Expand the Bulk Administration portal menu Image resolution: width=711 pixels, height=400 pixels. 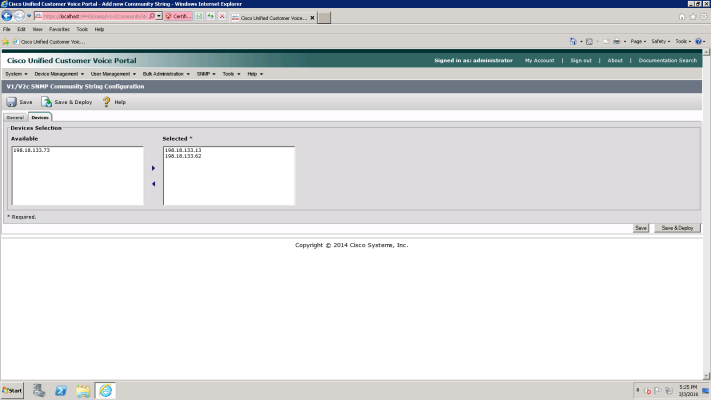(x=166, y=74)
